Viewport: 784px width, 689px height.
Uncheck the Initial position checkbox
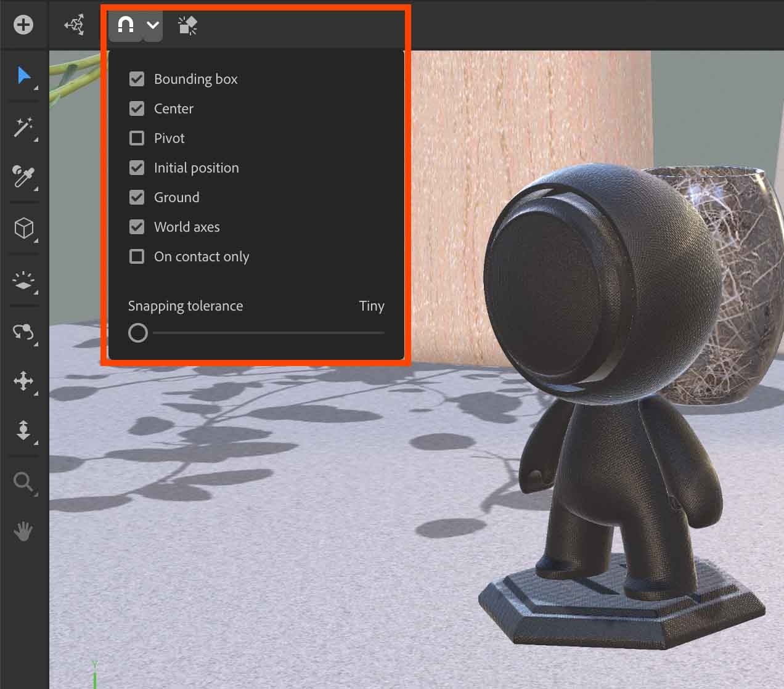pyautogui.click(x=137, y=168)
